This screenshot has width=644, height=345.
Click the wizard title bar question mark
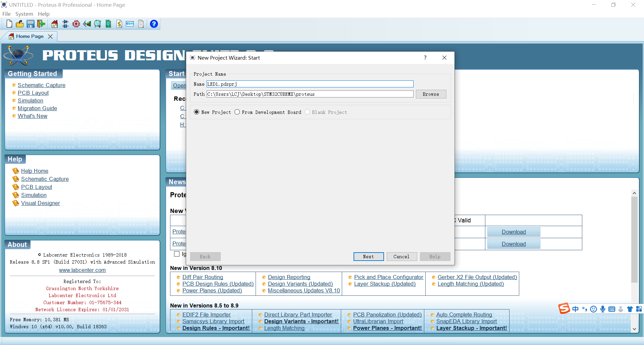[425, 58]
